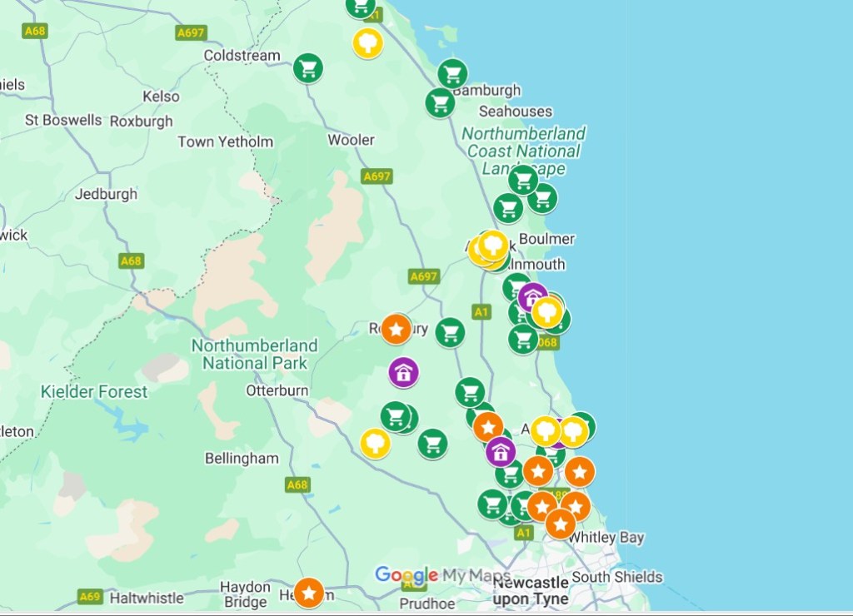Click the Jedburgh town label

click(106, 194)
